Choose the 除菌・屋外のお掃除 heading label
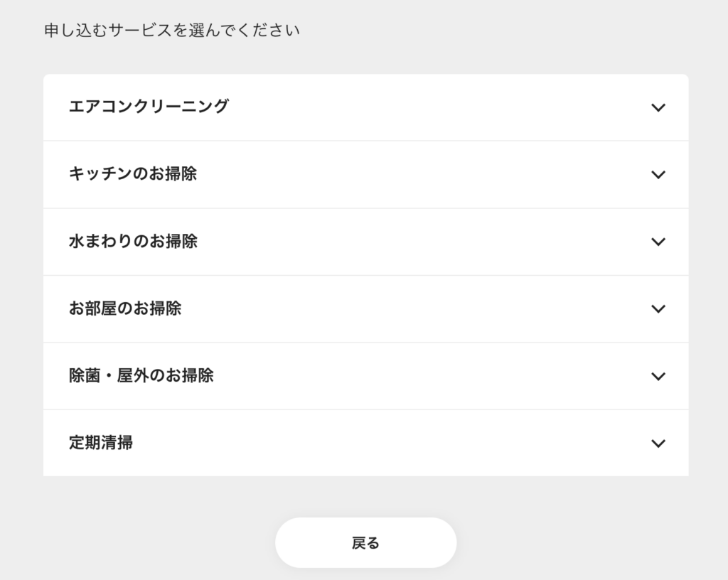 [x=141, y=375]
